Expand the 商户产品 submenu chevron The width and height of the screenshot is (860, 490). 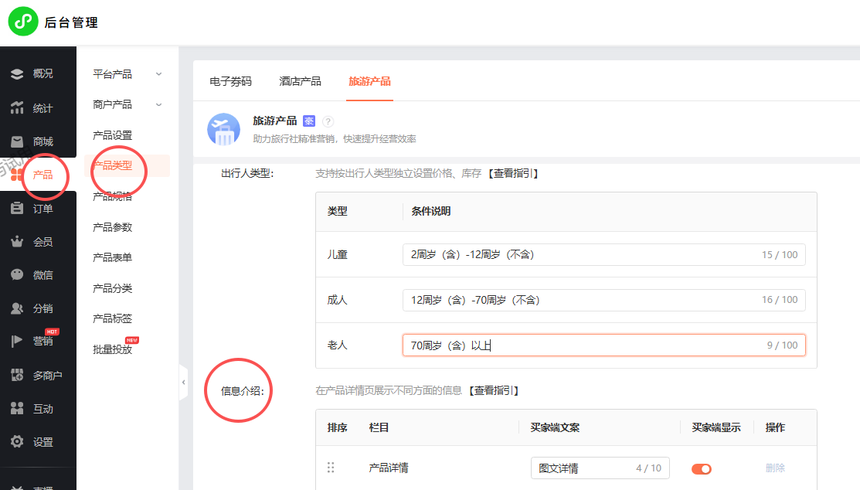159,105
